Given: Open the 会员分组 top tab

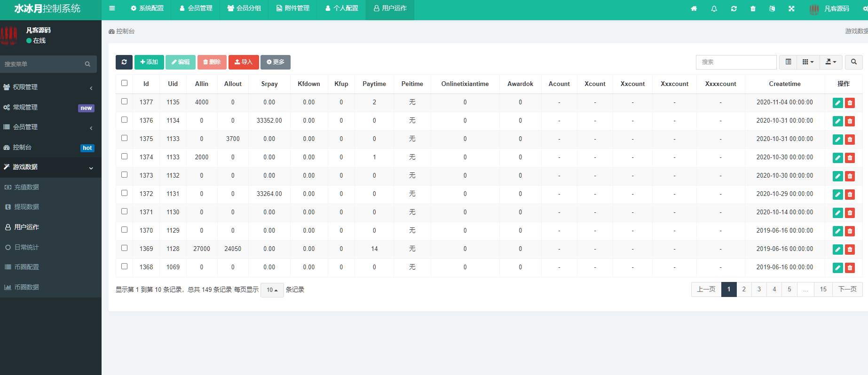Looking at the screenshot, I should click(x=244, y=8).
